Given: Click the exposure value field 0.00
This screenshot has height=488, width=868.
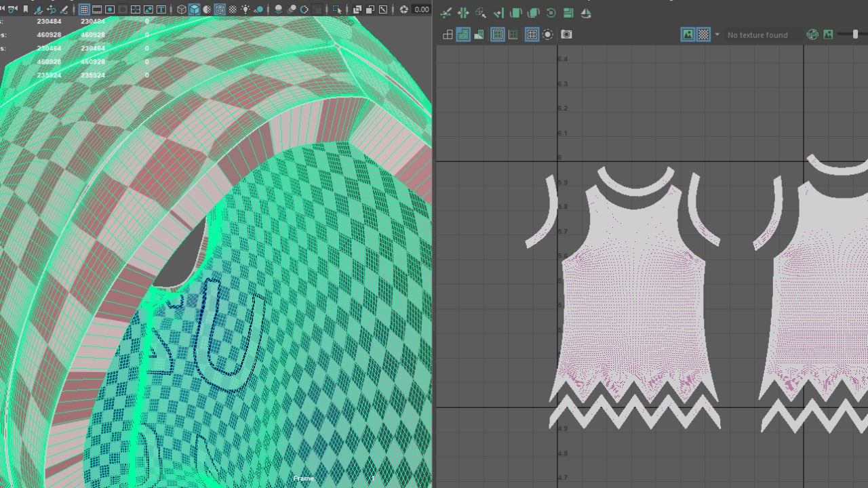Looking at the screenshot, I should (x=422, y=9).
